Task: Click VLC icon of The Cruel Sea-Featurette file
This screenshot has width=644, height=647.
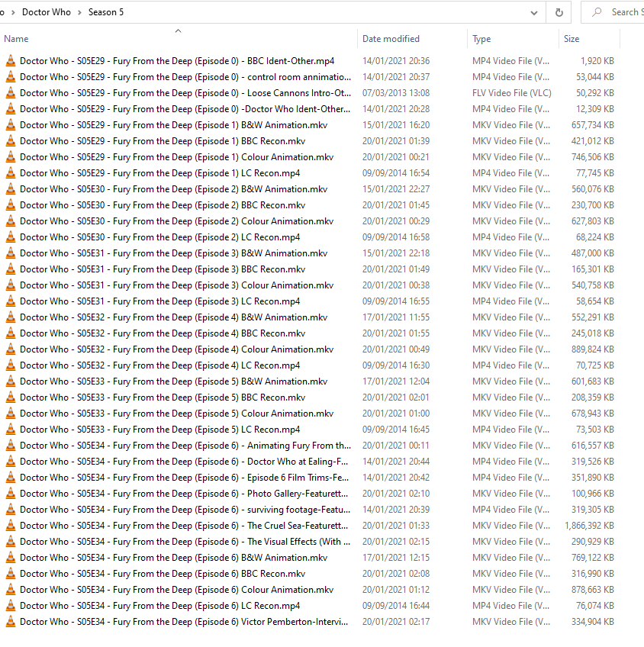Action: (x=11, y=526)
